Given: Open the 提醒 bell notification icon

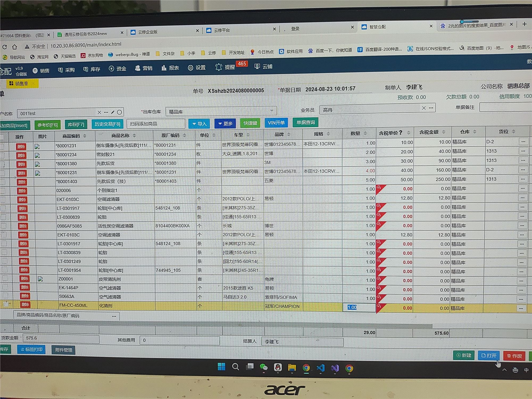Looking at the screenshot, I should (x=219, y=67).
